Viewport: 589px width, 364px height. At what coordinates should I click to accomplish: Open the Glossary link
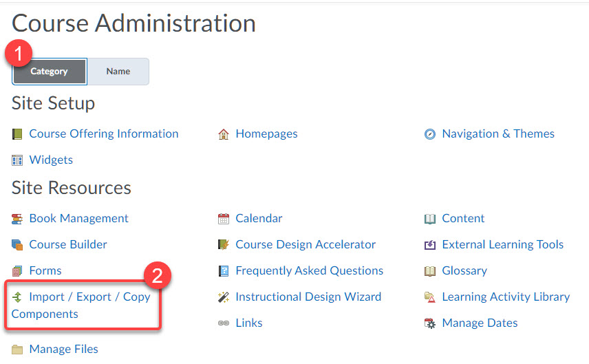point(464,270)
